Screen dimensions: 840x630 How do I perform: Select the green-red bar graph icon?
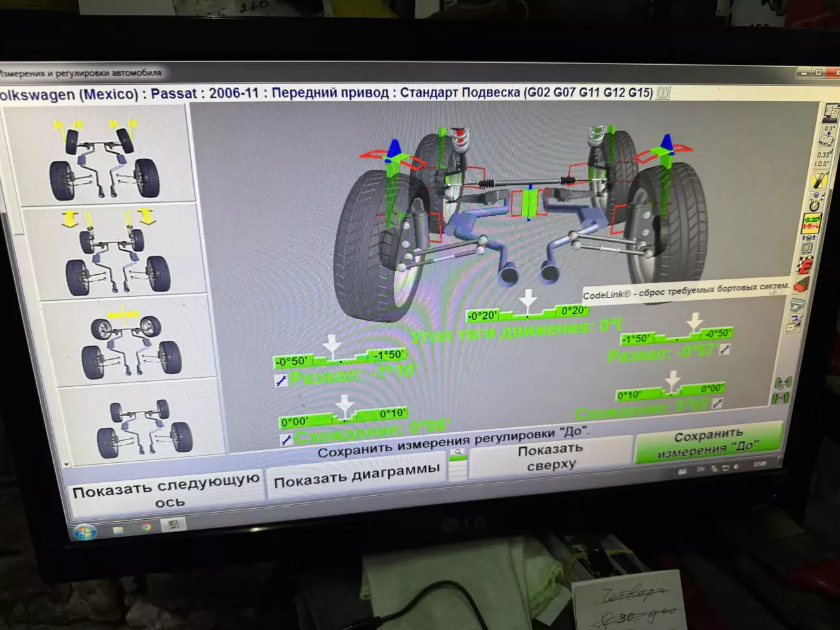811,224
